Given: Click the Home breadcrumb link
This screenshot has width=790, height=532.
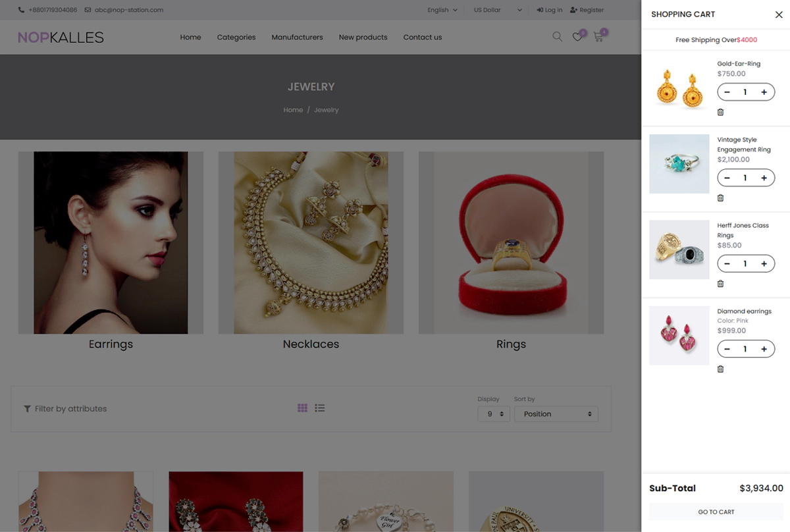Looking at the screenshot, I should pyautogui.click(x=293, y=110).
